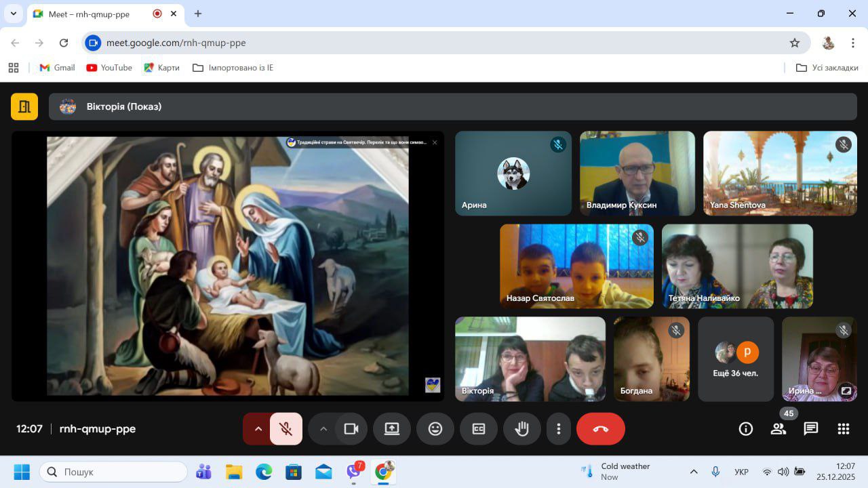868x488 pixels.
Task: Select the Meet – rnh-qmup-ppe browser tab
Action: [x=95, y=14]
